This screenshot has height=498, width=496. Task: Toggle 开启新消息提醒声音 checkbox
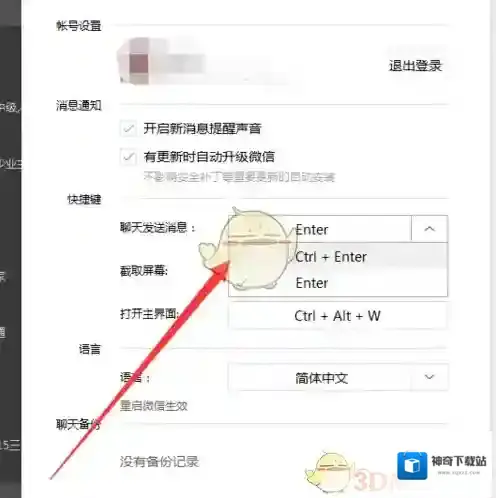pos(128,129)
